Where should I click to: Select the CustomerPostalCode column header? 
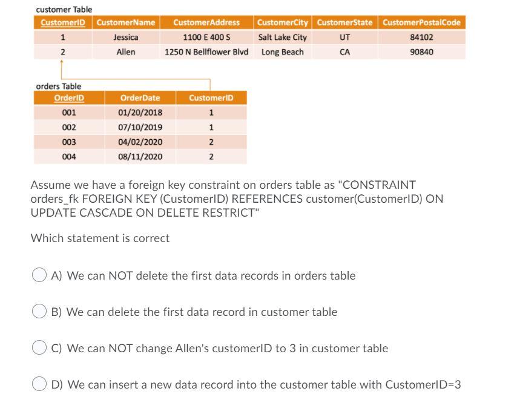pos(421,22)
